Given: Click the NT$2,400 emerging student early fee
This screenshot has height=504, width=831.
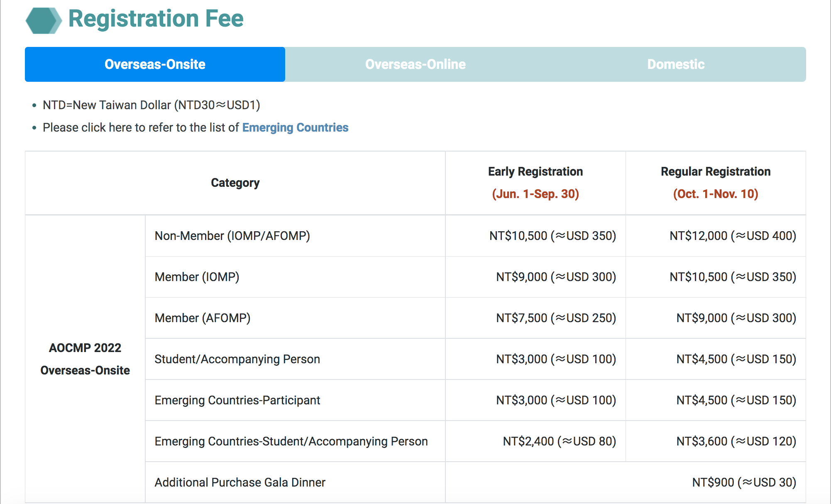Looking at the screenshot, I should click(x=559, y=441).
